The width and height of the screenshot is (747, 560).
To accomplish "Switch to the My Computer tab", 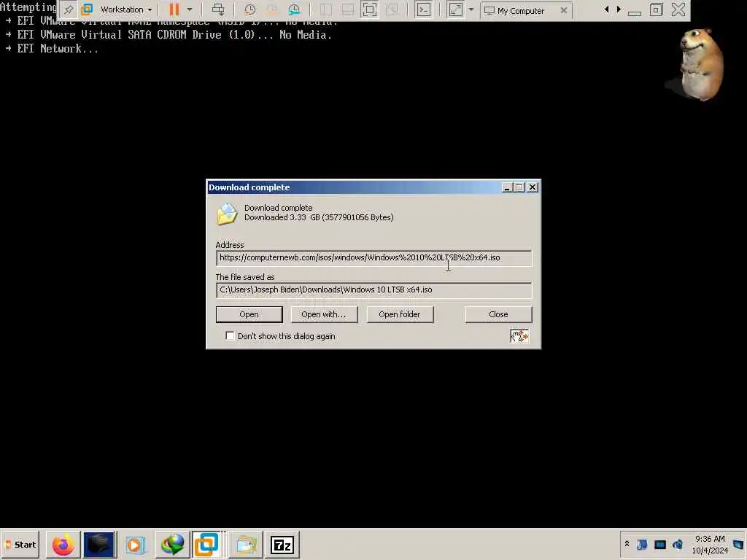I will [520, 10].
